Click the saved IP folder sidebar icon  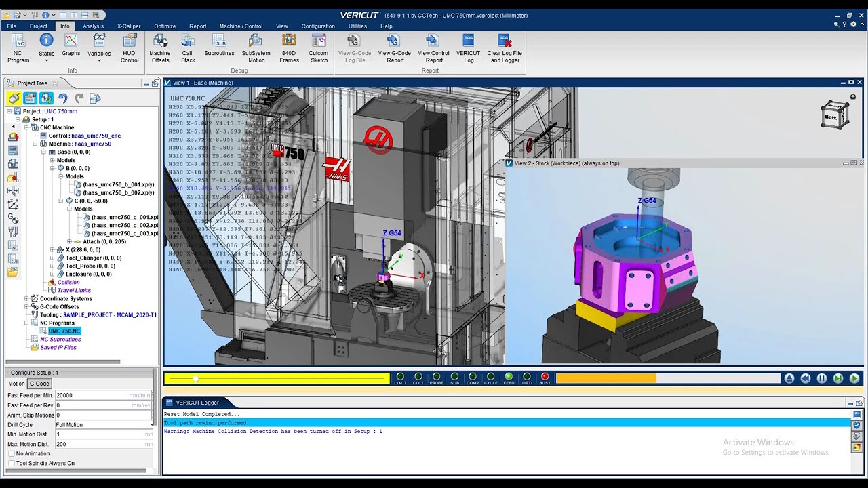(x=13, y=272)
